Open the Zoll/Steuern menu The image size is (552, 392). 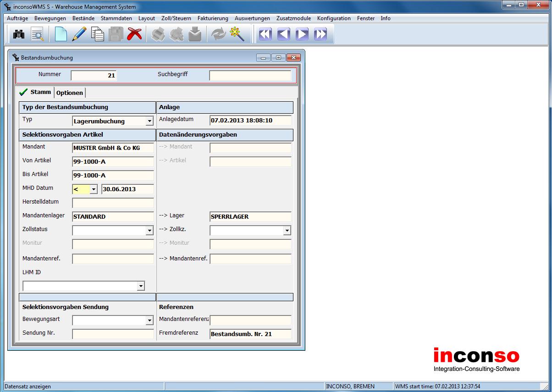pos(177,18)
